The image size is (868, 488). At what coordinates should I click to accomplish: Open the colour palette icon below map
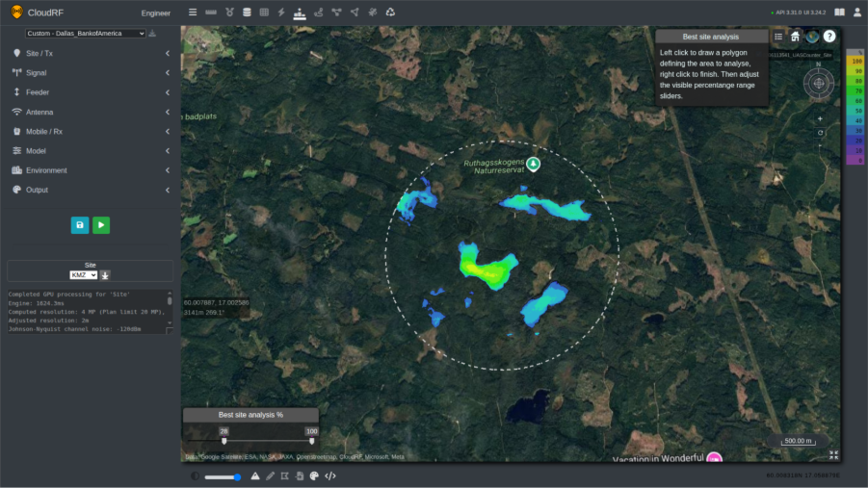[314, 475]
